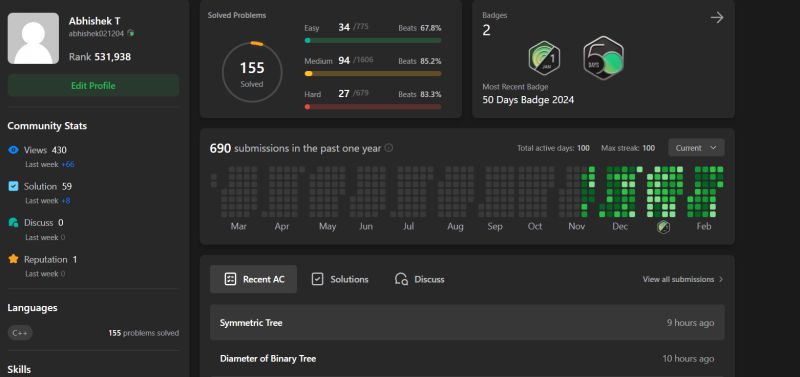Click the Views eye icon
This screenshot has width=800, height=377.
click(x=14, y=150)
